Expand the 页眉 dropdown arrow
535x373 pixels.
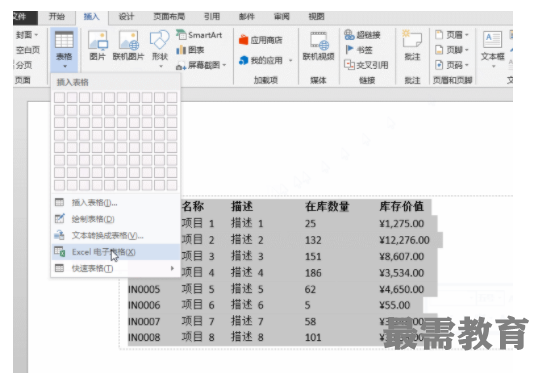point(467,35)
